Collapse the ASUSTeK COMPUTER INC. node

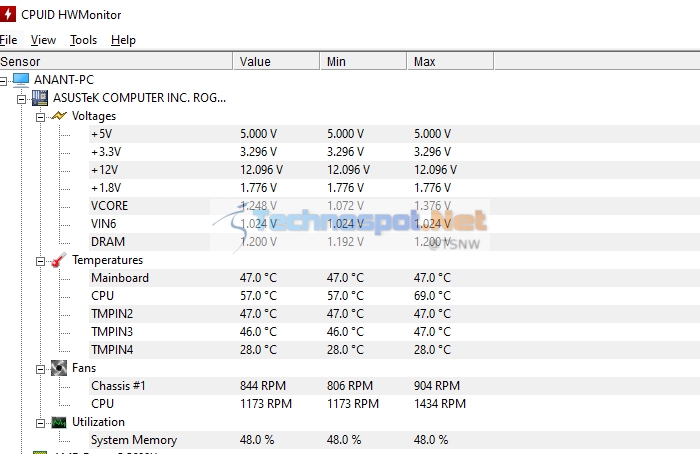[x=21, y=99]
